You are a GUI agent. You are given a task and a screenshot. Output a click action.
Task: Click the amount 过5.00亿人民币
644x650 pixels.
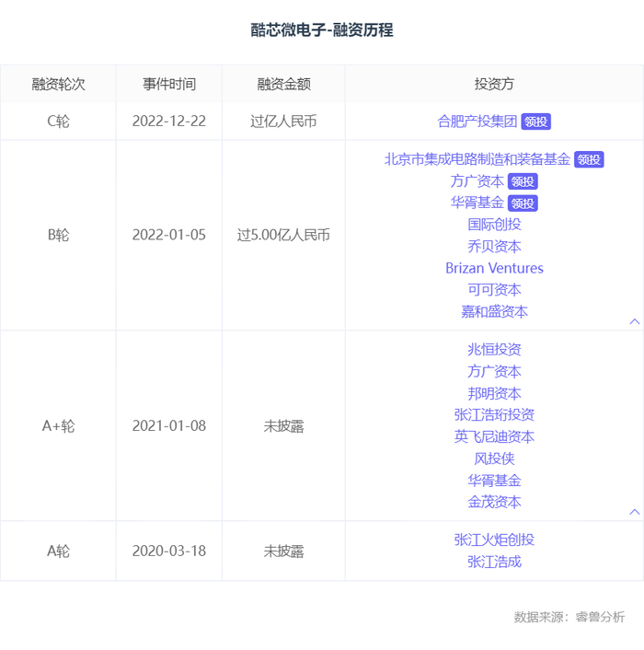tap(283, 235)
